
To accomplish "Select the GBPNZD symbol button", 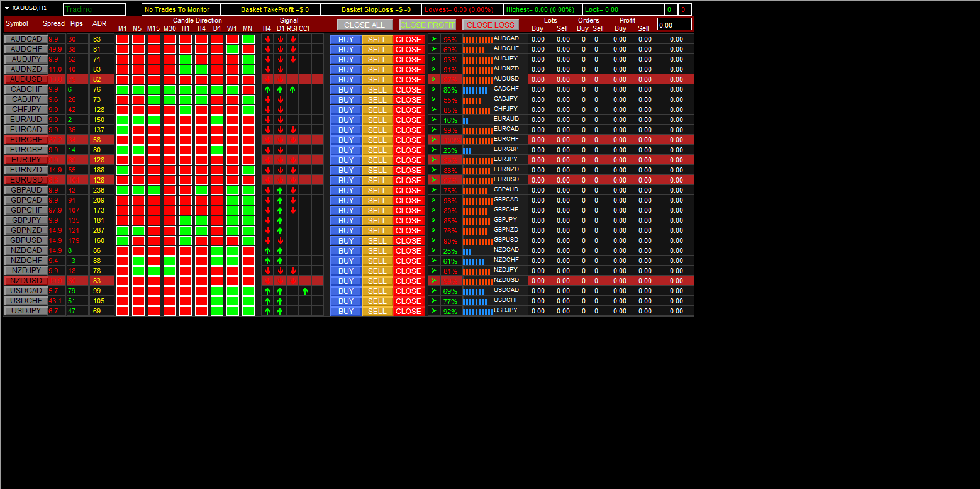I will pyautogui.click(x=26, y=230).
